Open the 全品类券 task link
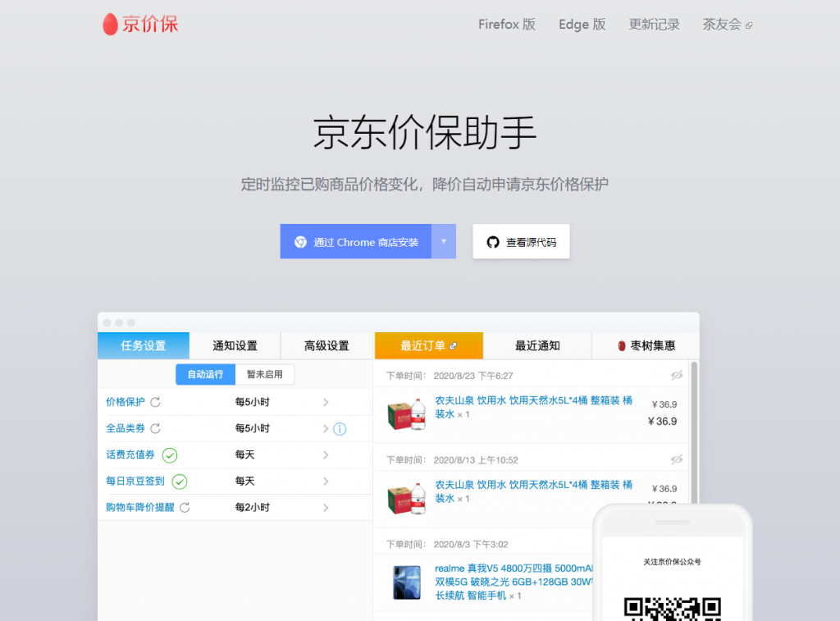Image resolution: width=840 pixels, height=621 pixels. 126,428
